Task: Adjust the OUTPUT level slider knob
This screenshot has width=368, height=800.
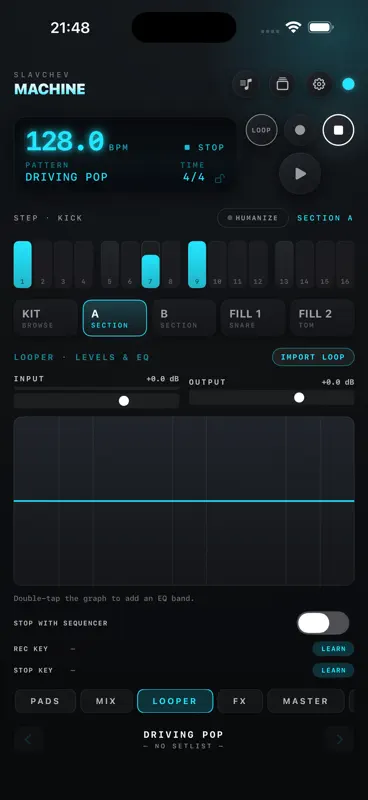Action: click(x=300, y=397)
